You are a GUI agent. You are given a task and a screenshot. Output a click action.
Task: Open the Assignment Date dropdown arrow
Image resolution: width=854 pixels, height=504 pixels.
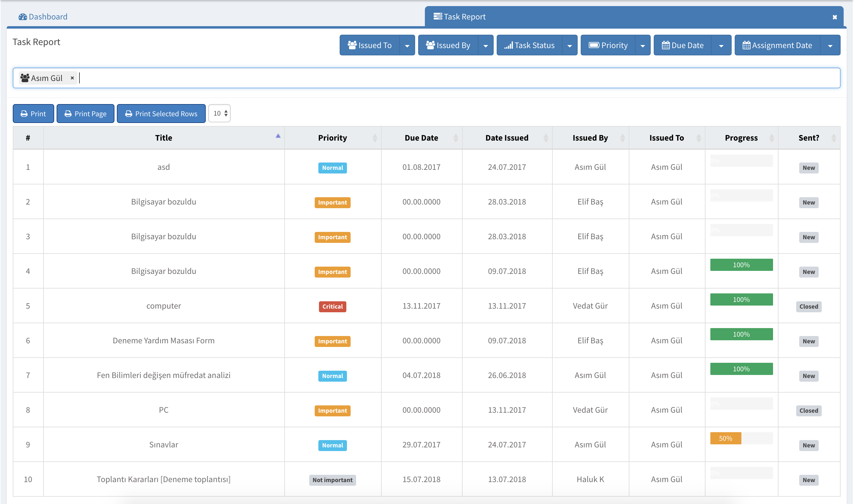pos(830,46)
